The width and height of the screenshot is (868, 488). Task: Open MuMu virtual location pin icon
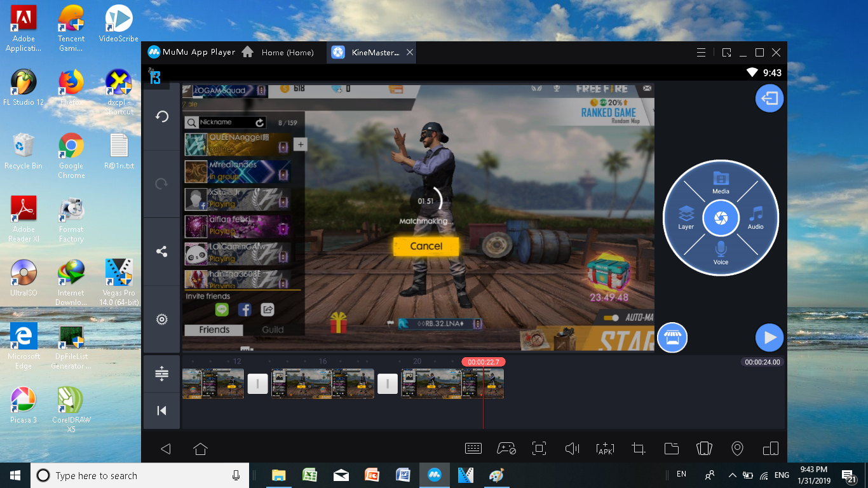tap(737, 449)
